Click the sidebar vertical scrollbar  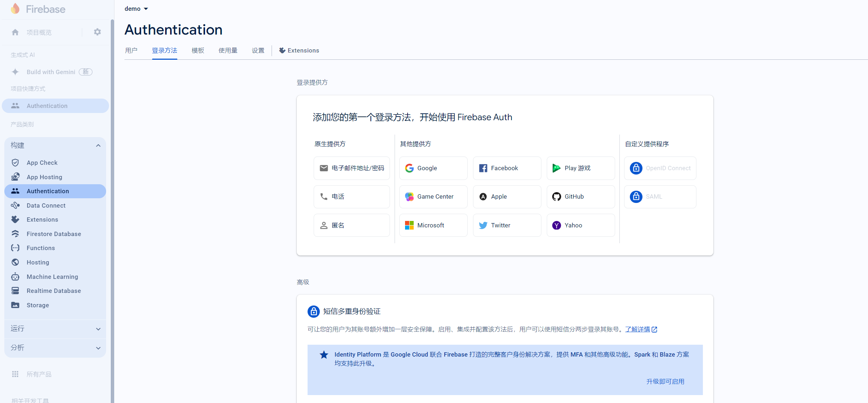[112, 211]
